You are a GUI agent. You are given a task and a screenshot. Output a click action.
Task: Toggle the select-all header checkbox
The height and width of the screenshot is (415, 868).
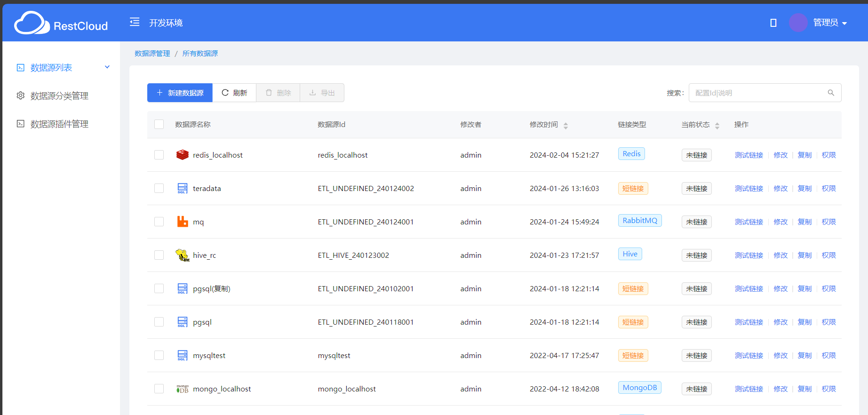pos(159,124)
